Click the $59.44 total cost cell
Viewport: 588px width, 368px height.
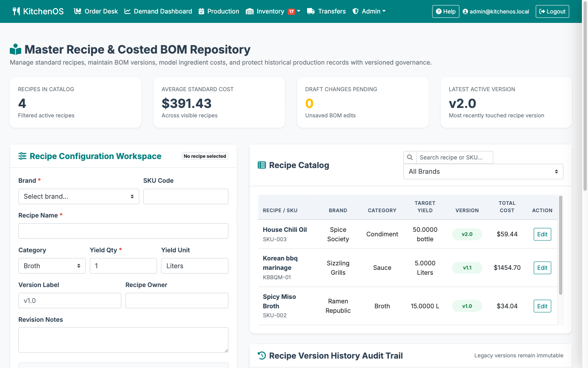coord(507,234)
